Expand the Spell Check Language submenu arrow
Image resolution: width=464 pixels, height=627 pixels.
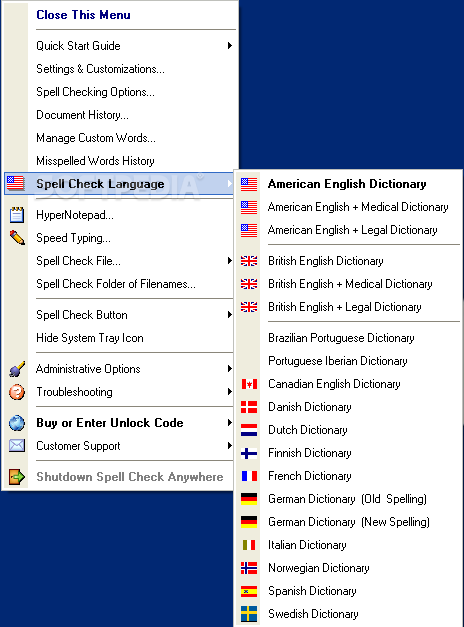click(230, 184)
